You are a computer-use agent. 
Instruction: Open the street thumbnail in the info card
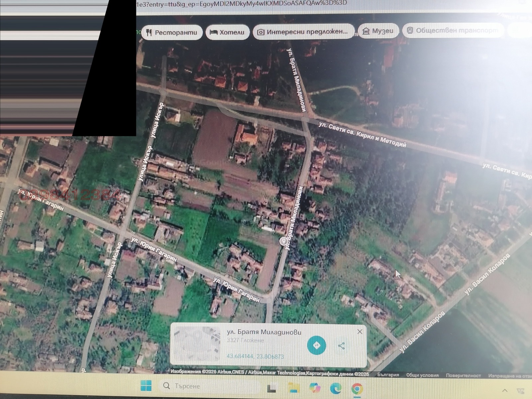[197, 344]
